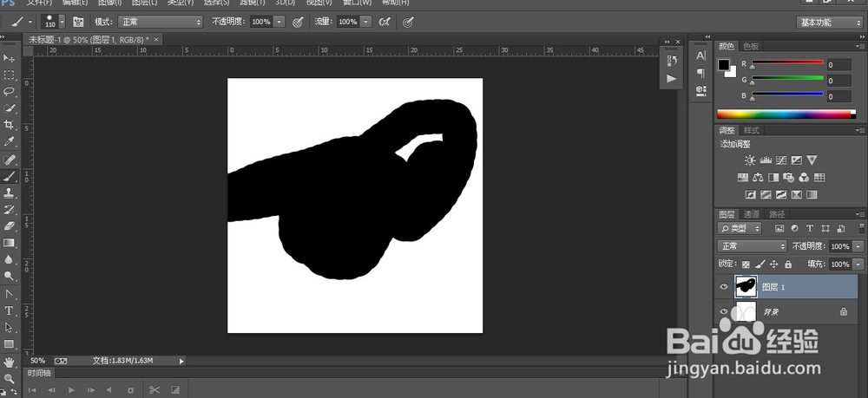Select the Clone Stamp tool
This screenshot has height=398, width=868.
9,192
